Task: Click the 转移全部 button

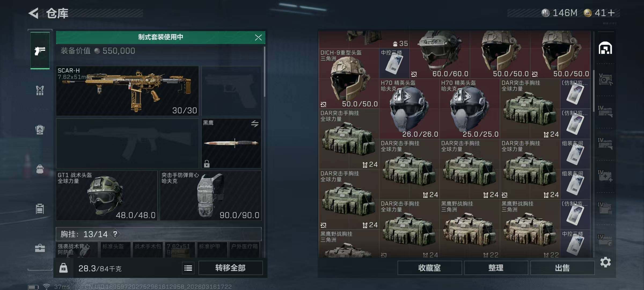Action: coord(230,268)
